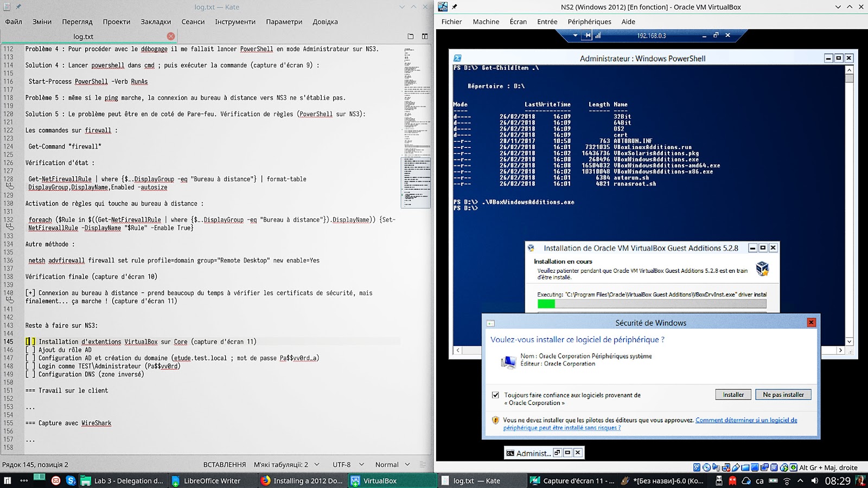Click the Guest Additions installation progress bar
868x488 pixels.
tap(652, 304)
